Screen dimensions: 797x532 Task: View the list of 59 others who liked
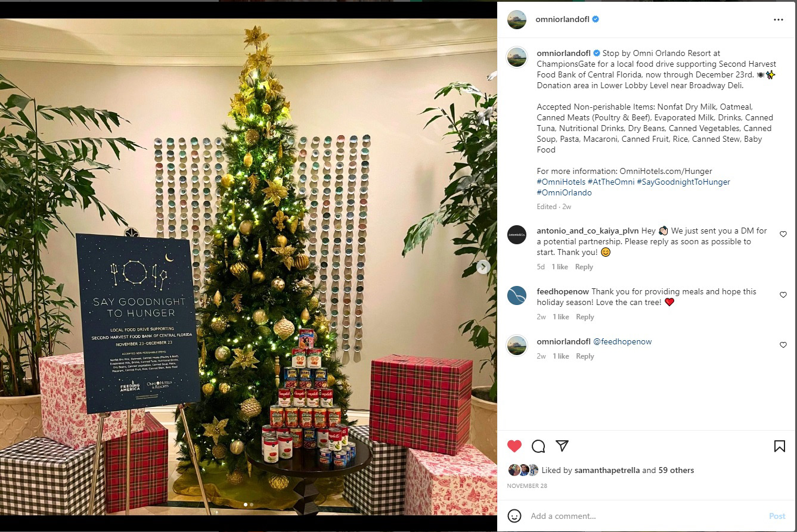[x=676, y=470]
